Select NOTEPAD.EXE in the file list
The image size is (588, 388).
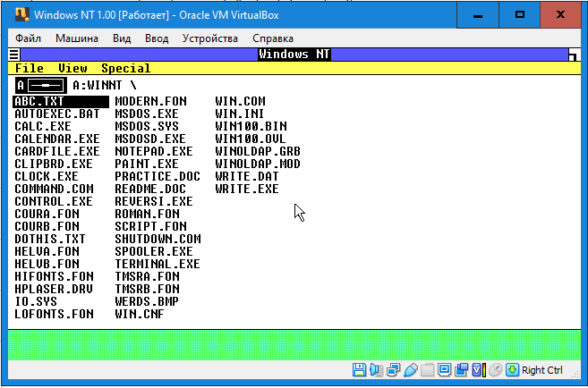pos(154,152)
